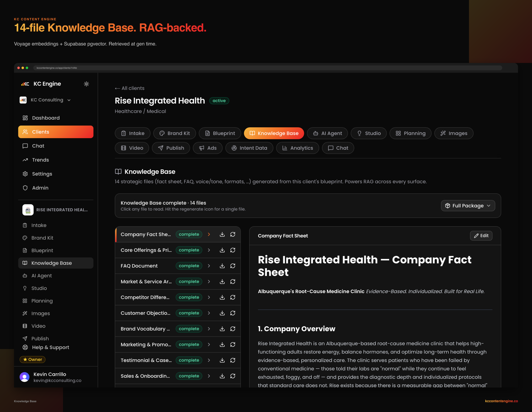Open Admin in the sidebar
The height and width of the screenshot is (412, 532).
56,188
